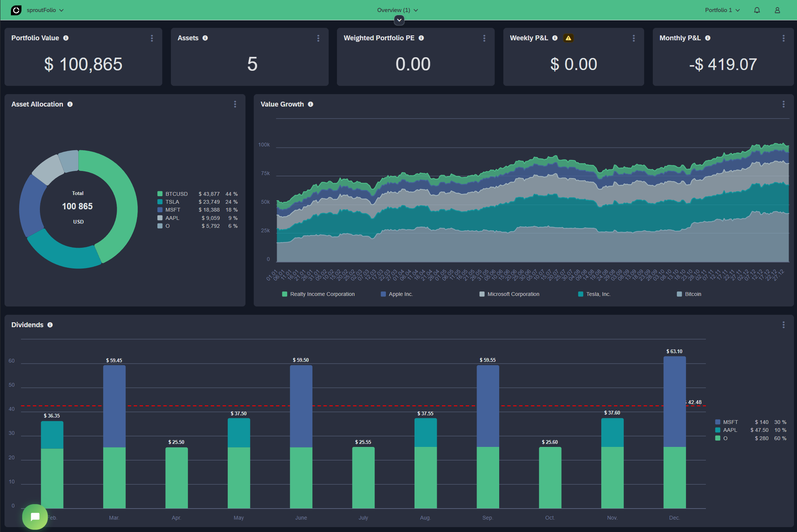The image size is (797, 532).
Task: Open the Value Growth kebab menu
Action: click(x=783, y=104)
